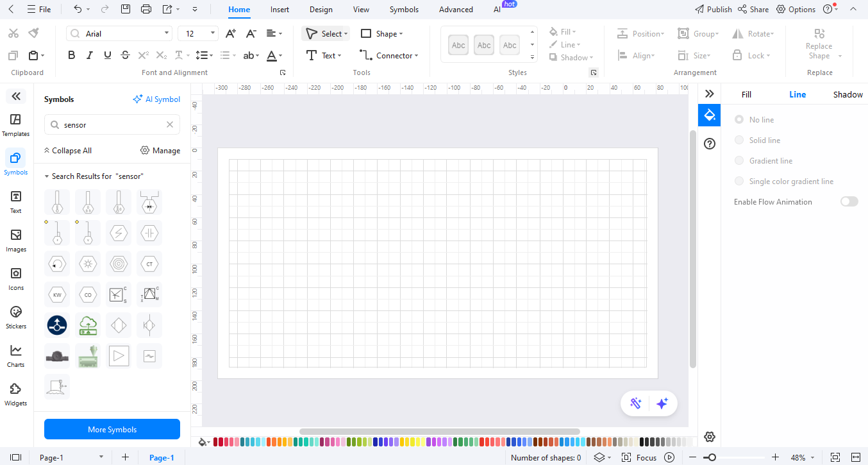The image size is (868, 465).
Task: Click the AI Symbol link
Action: coord(156,99)
